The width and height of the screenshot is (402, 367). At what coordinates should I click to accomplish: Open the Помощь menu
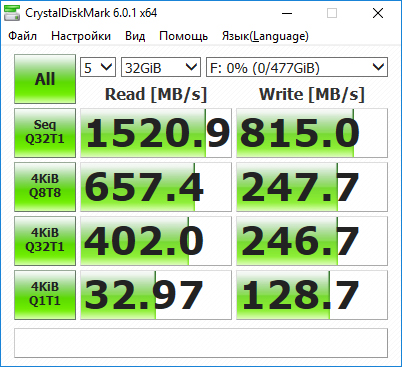(184, 36)
